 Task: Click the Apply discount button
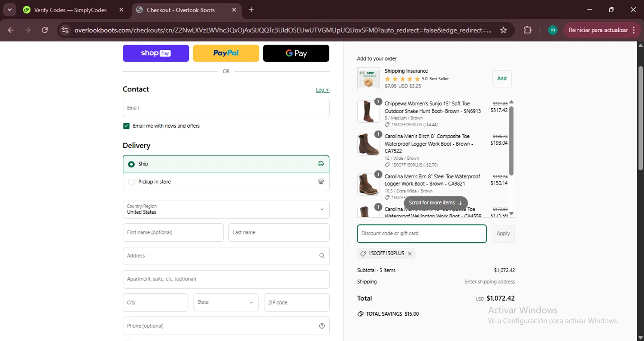coord(503,234)
